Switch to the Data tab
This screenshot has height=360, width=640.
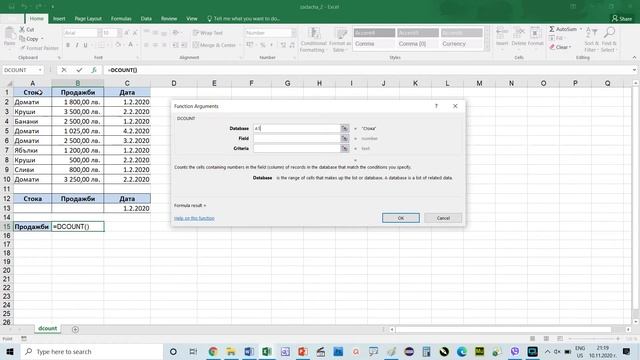[146, 18]
